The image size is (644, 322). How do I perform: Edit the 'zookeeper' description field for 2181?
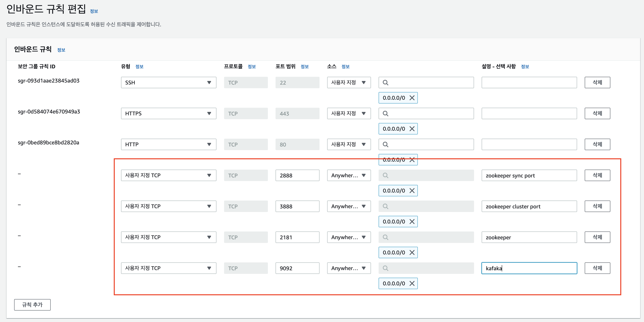(x=529, y=237)
